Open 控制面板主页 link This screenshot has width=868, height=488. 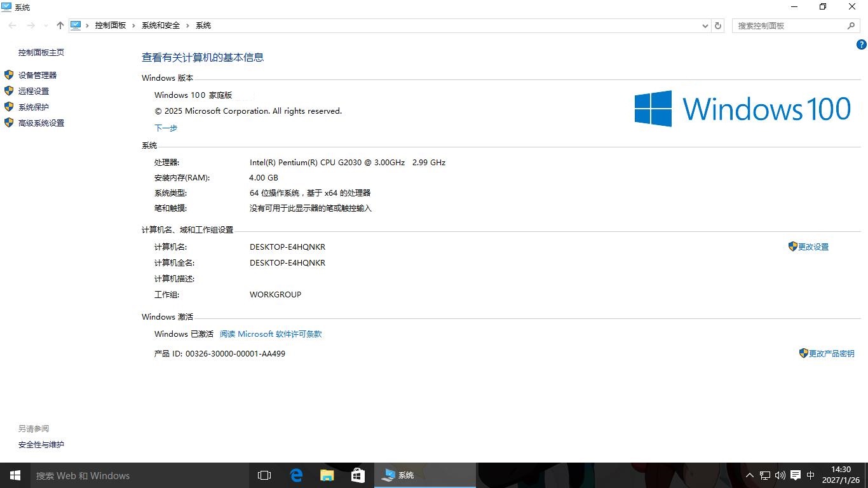pos(41,53)
